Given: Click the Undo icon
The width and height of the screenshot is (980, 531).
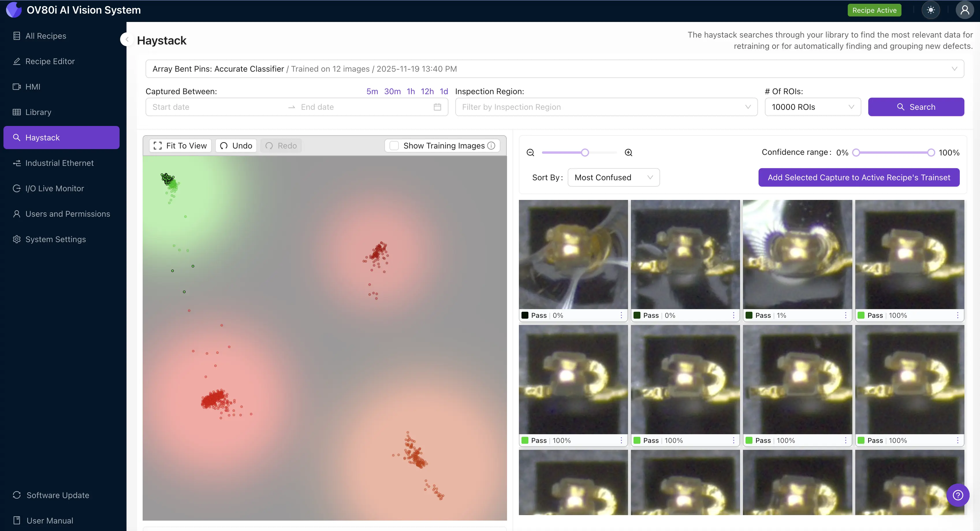Looking at the screenshot, I should click(224, 145).
